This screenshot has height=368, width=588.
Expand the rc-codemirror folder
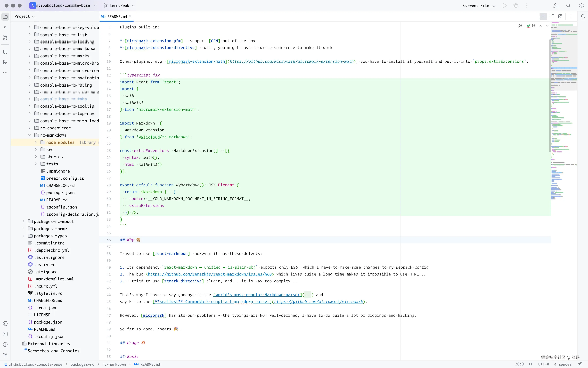30,128
